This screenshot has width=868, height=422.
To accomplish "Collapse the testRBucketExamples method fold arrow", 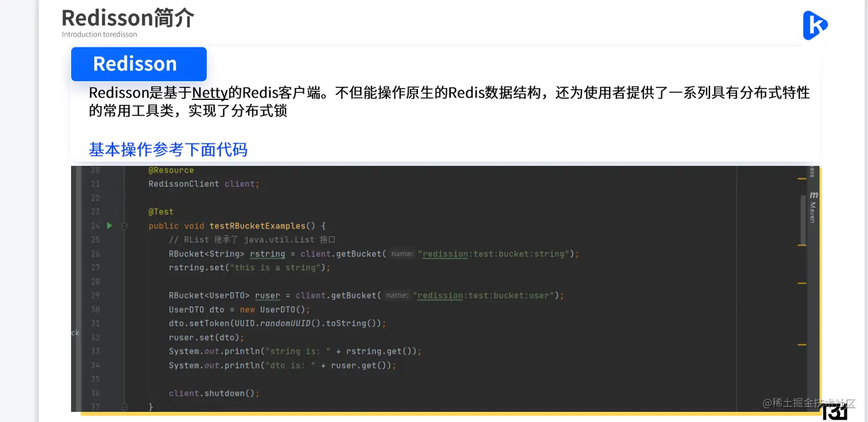I will point(123,226).
